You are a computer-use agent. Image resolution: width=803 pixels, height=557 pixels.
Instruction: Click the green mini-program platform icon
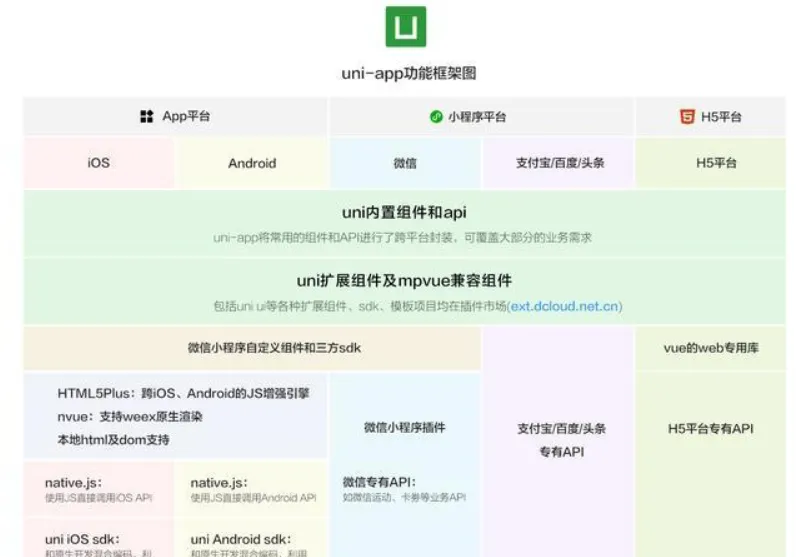436,117
